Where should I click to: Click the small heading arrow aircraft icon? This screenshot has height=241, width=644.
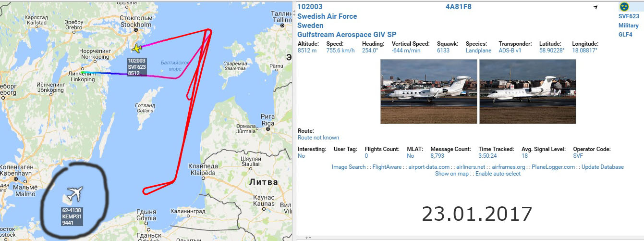[x=595, y=7]
